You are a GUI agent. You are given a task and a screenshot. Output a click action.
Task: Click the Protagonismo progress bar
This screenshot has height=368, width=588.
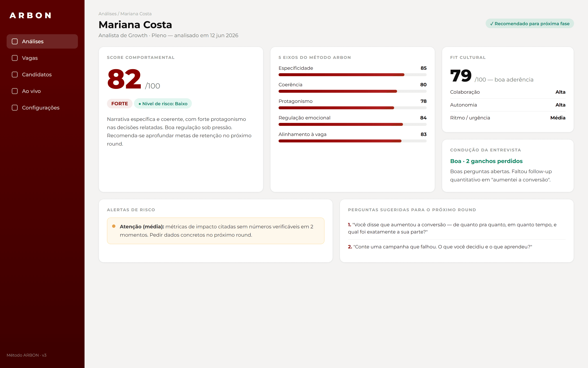352,108
